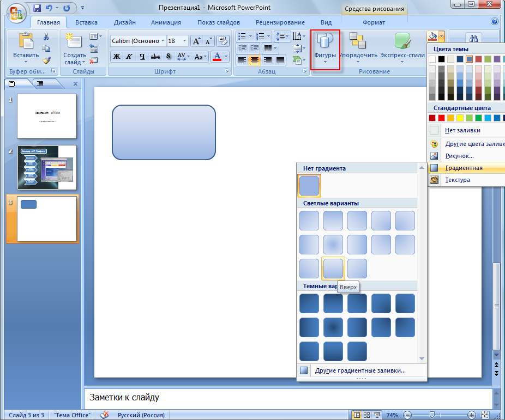Open the Формат ribbon tab

(374, 22)
